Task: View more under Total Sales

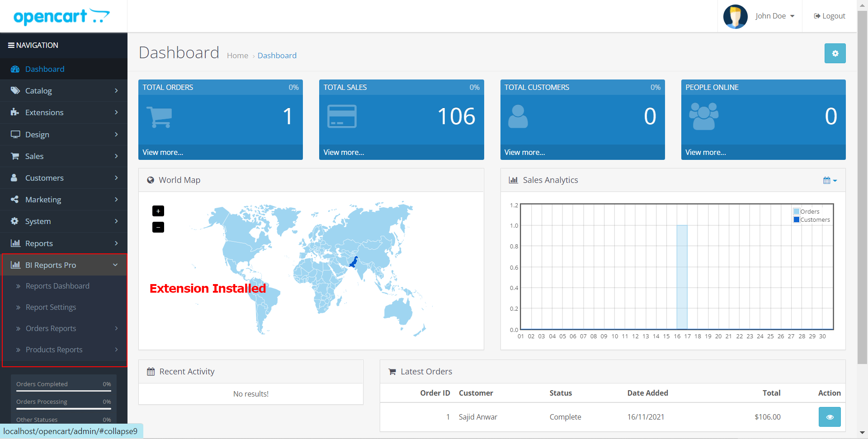Action: [344, 153]
